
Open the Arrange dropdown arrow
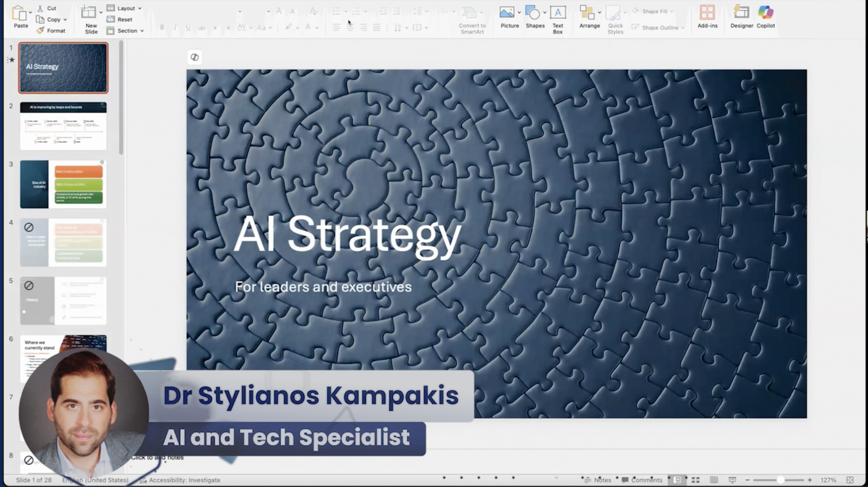point(599,13)
